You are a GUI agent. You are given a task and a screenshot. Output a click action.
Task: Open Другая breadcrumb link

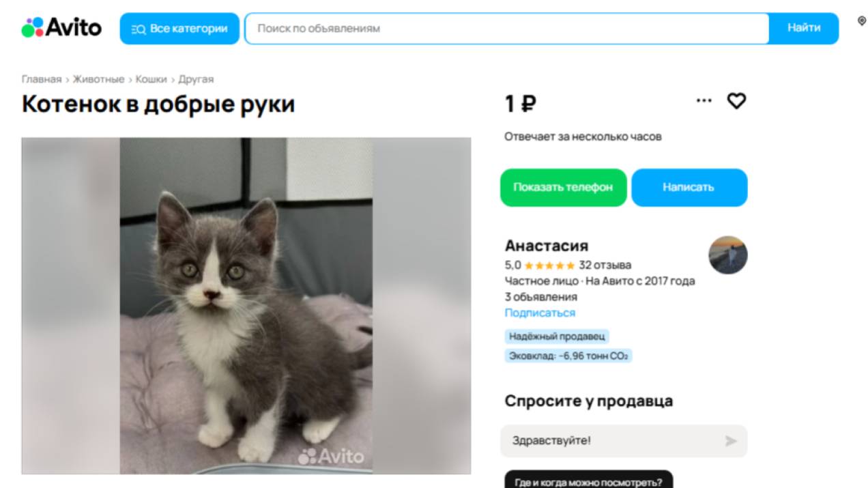coord(197,79)
